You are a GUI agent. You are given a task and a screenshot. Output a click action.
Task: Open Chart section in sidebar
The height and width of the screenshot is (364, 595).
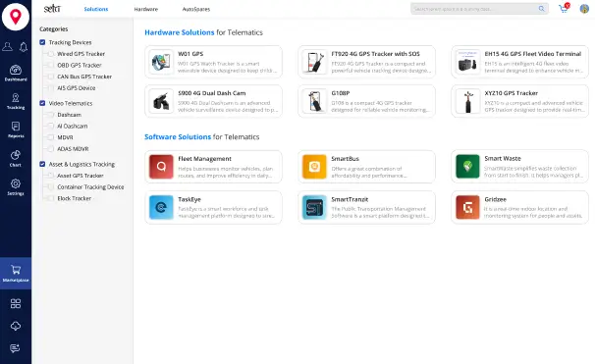[16, 159]
